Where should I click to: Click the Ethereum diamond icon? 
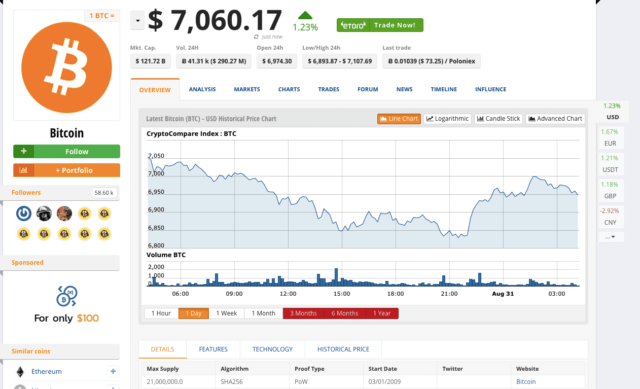(x=20, y=371)
